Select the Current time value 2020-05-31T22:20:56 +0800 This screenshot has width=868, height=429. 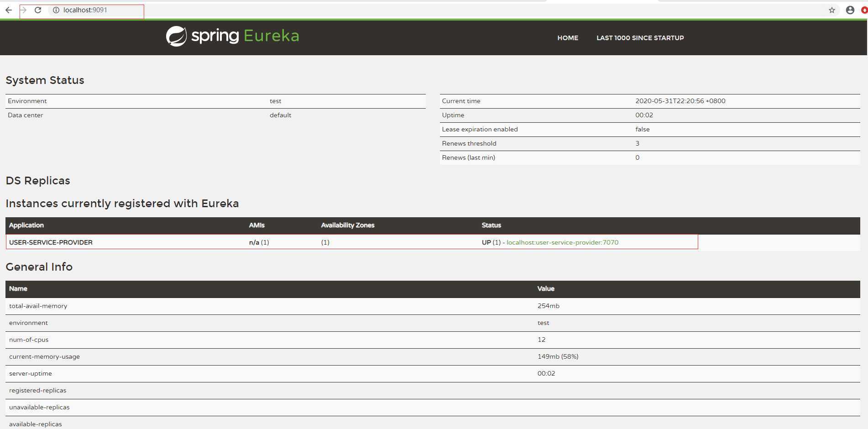pyautogui.click(x=680, y=101)
